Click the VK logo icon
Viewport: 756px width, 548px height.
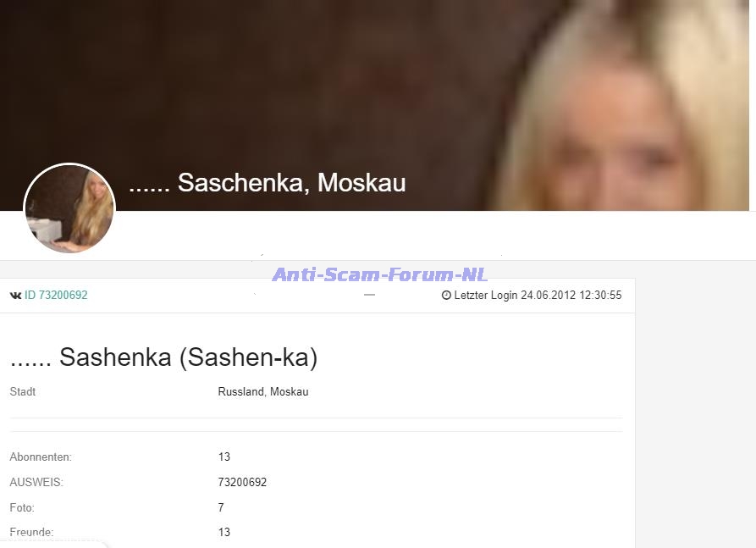[15, 296]
